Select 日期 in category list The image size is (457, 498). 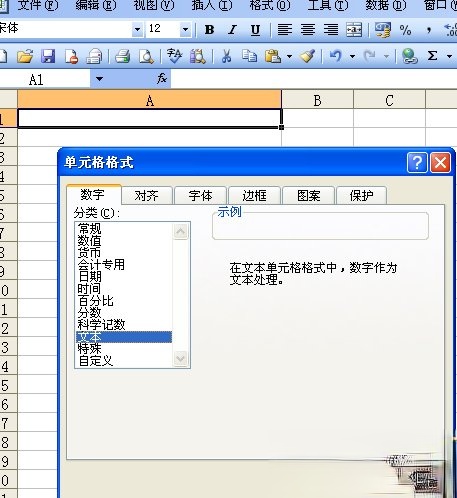89,277
